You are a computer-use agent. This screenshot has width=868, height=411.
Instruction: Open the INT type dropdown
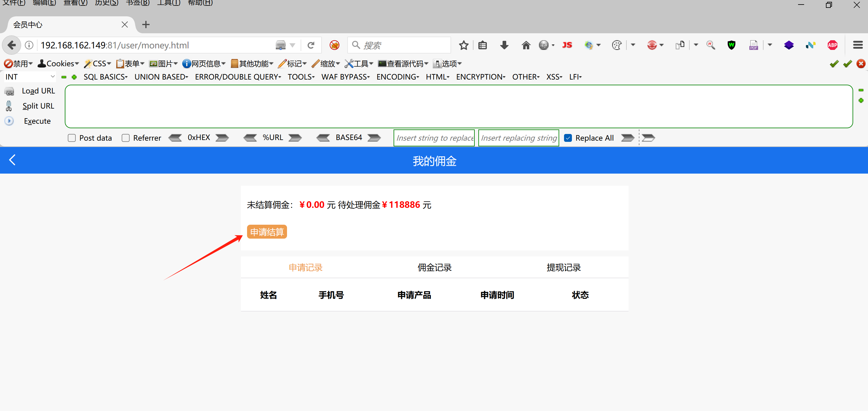point(30,77)
